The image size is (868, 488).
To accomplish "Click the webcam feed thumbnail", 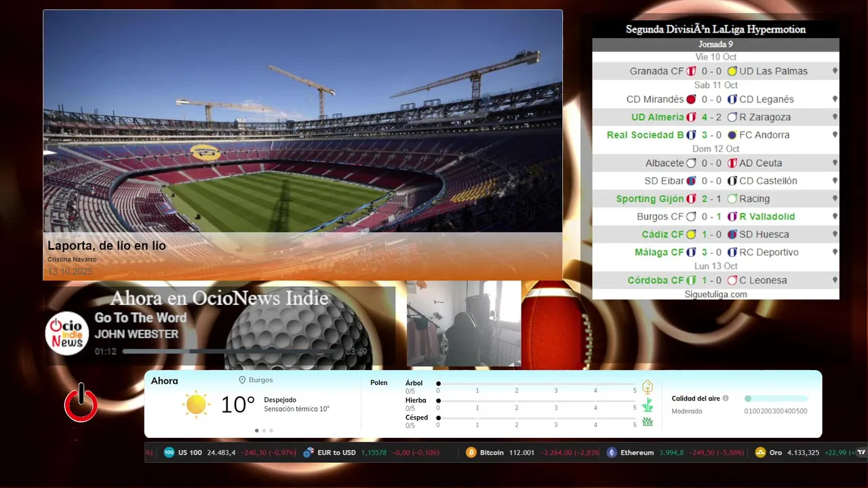I will tap(464, 324).
